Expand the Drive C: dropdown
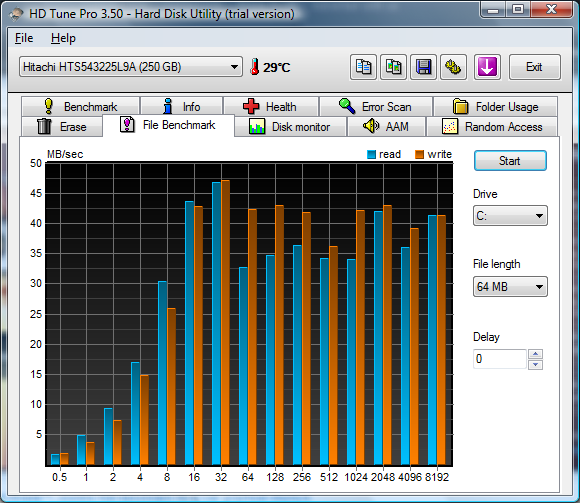The width and height of the screenshot is (580, 503). 510,216
